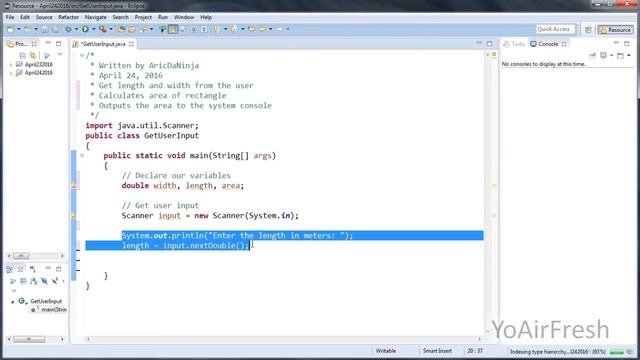This screenshot has height=360, width=640.
Task: Click the Display Selected Console icon
Action: (x=603, y=55)
